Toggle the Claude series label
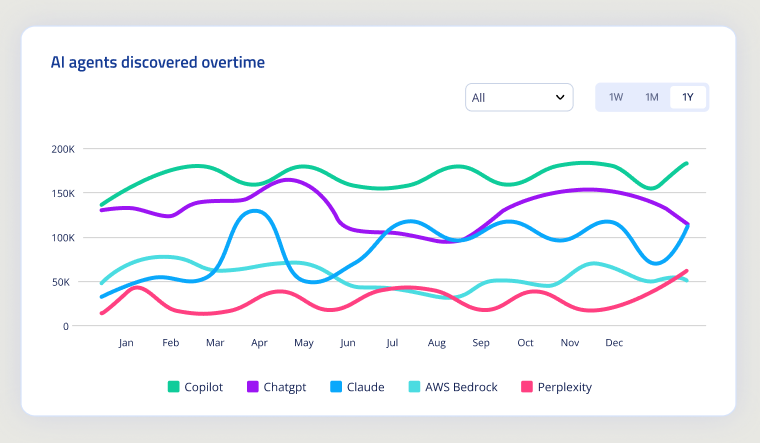 (x=365, y=387)
